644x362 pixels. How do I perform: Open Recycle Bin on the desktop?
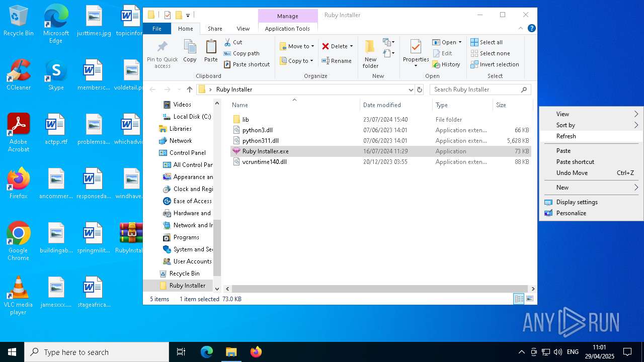click(19, 21)
